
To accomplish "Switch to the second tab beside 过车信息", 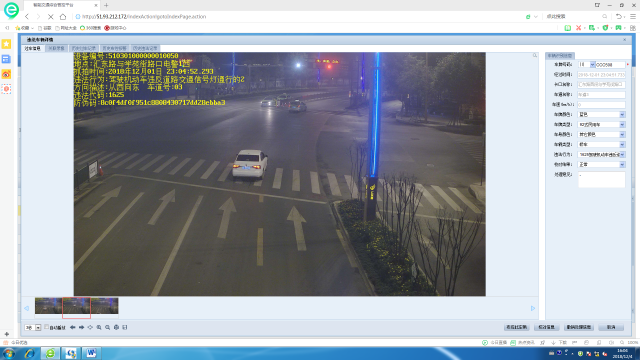I will pos(56,48).
